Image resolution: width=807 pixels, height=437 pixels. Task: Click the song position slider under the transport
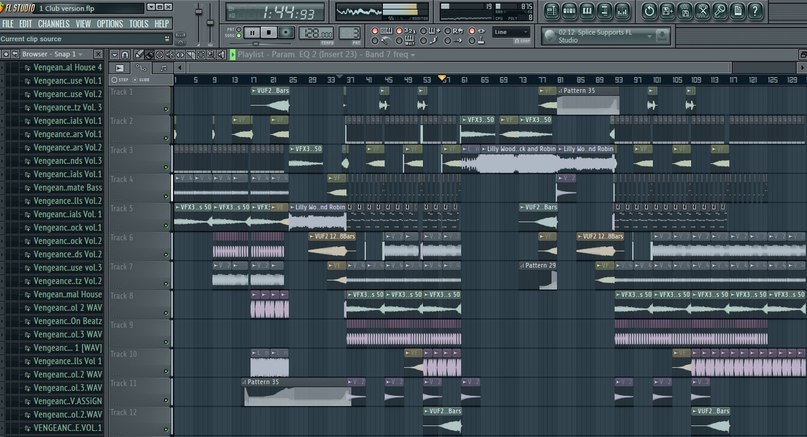click(255, 44)
